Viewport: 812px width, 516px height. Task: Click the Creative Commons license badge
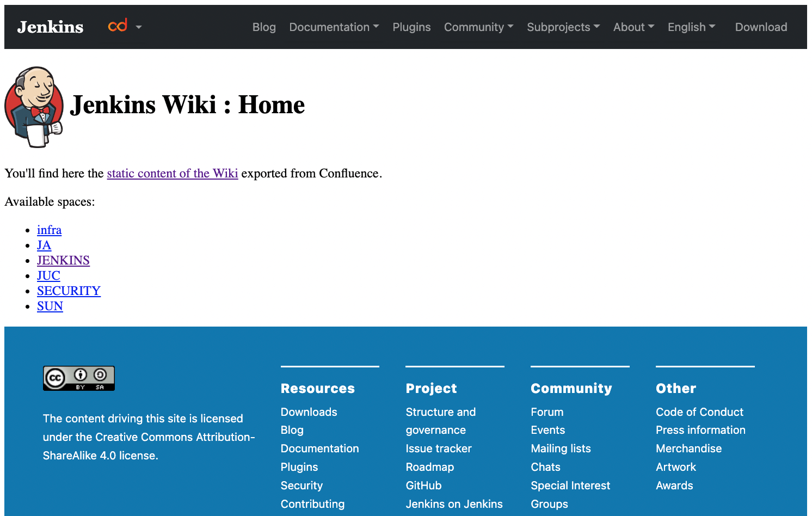pos(79,378)
